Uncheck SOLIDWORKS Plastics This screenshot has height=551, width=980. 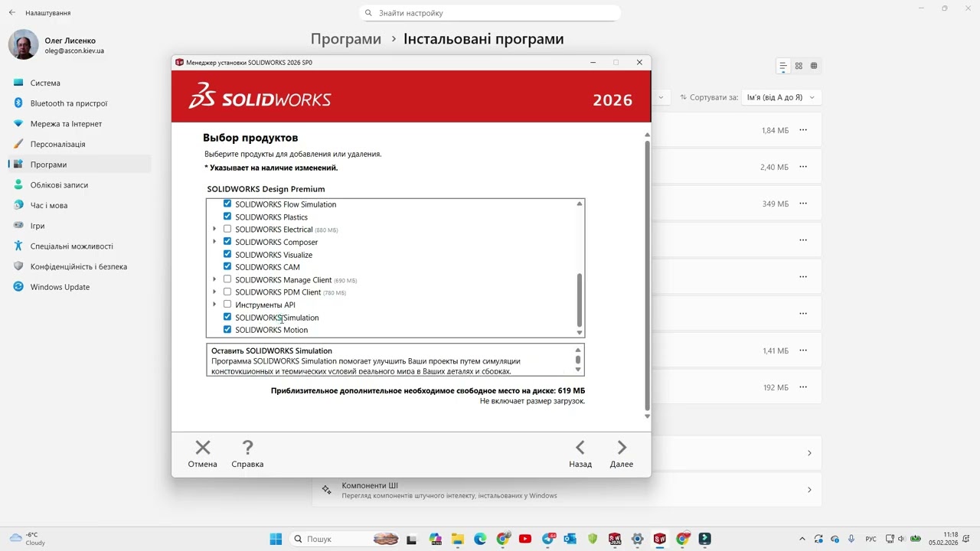tap(227, 217)
